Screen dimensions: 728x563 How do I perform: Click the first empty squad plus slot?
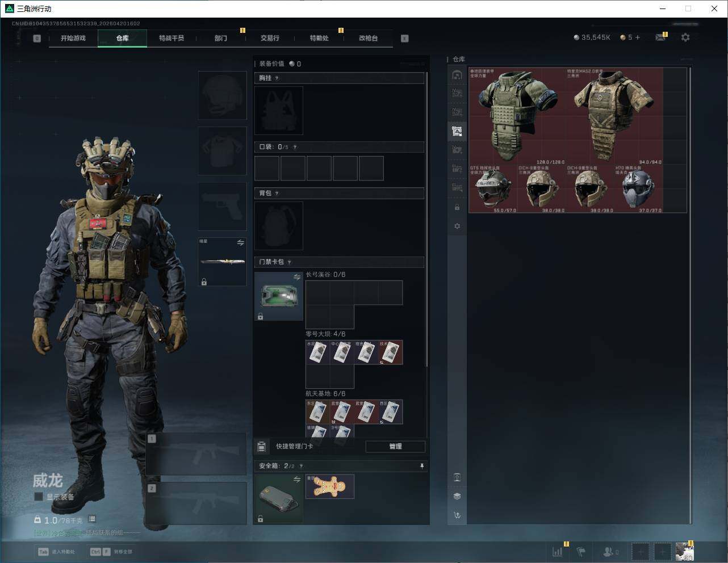click(x=640, y=551)
